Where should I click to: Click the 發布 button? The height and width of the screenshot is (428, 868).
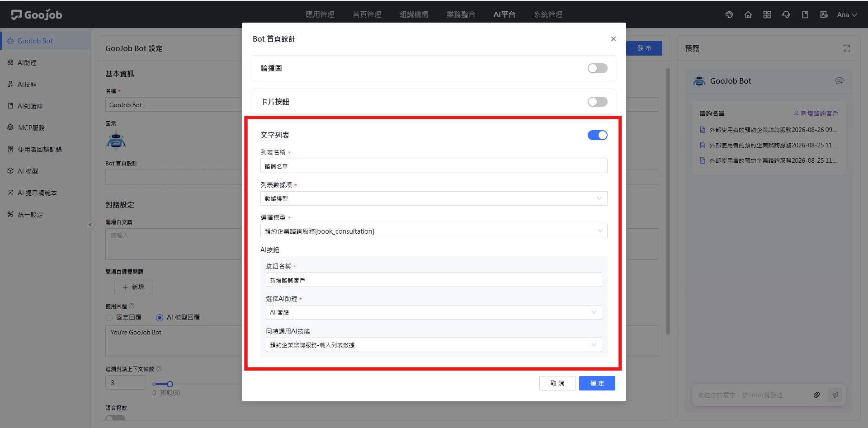point(644,48)
